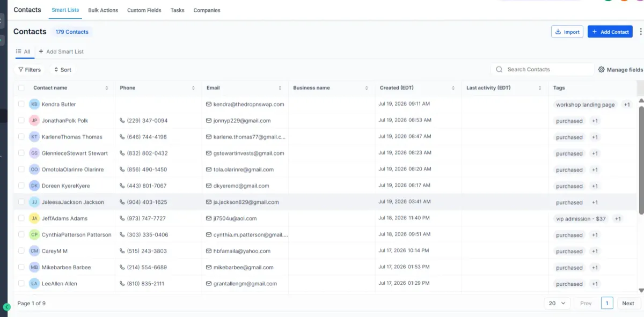Screen dimensions: 644x317
Task: Click the KT avatar for KarleneThomas Thomas
Action: 34,137
